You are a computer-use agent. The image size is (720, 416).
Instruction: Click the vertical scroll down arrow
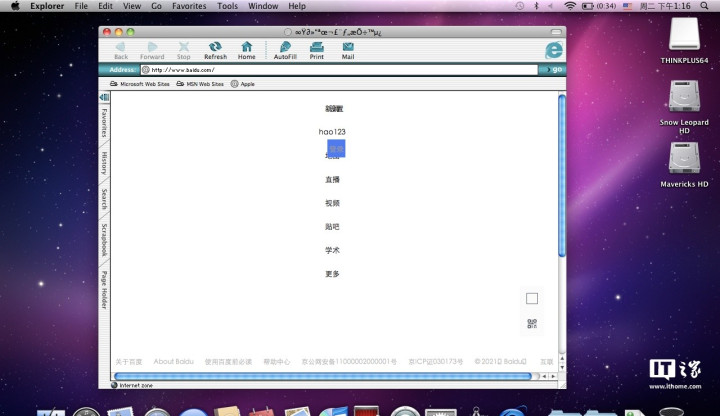562,367
